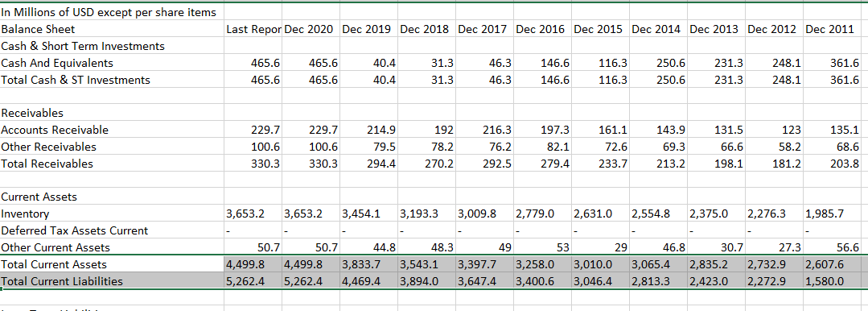Select Other Receivables Dec 2013 value 66.6

(x=716, y=147)
